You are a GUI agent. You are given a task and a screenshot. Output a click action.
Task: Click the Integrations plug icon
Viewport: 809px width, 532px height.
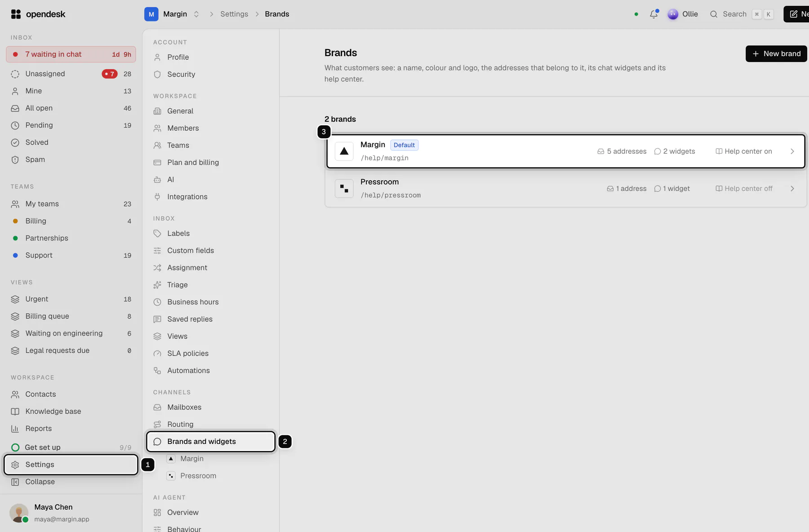click(x=157, y=197)
